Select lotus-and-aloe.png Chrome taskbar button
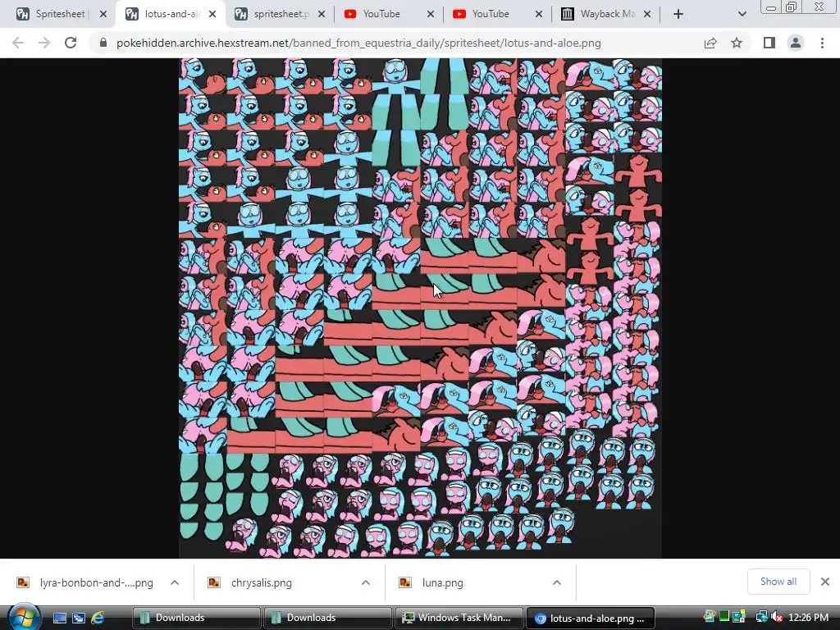Viewport: 840px width, 630px height. tap(590, 618)
